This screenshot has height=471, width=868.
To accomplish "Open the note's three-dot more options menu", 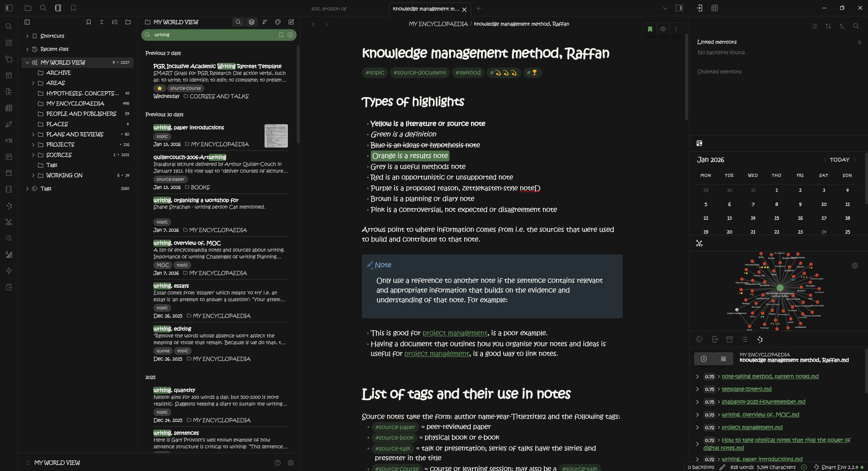I will tap(676, 29).
